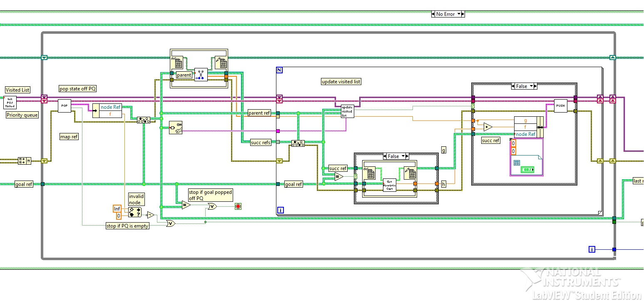
Task: Click the For Loop N count terminal
Action: (x=279, y=70)
